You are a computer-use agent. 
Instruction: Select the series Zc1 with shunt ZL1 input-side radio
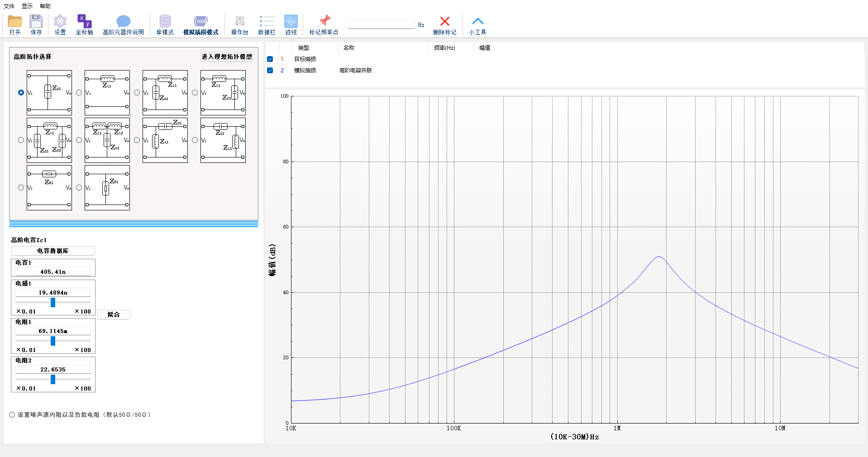coord(137,140)
